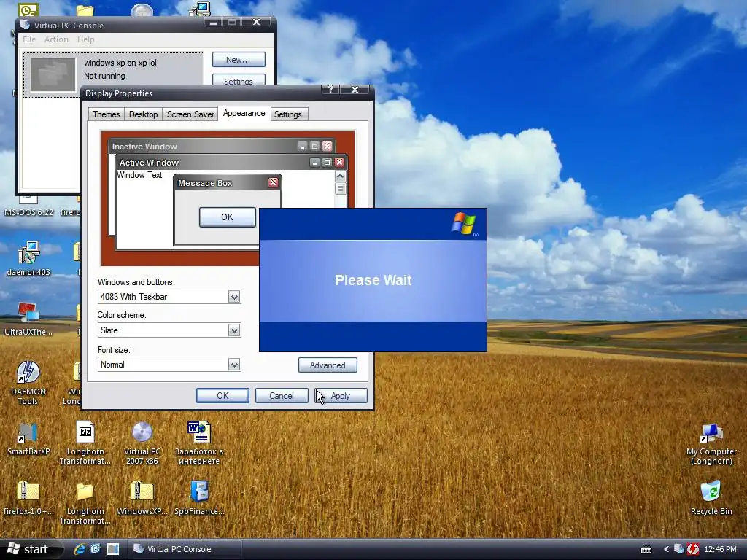Select the WindowsXP... archive icon
The image size is (747, 560).
(142, 498)
